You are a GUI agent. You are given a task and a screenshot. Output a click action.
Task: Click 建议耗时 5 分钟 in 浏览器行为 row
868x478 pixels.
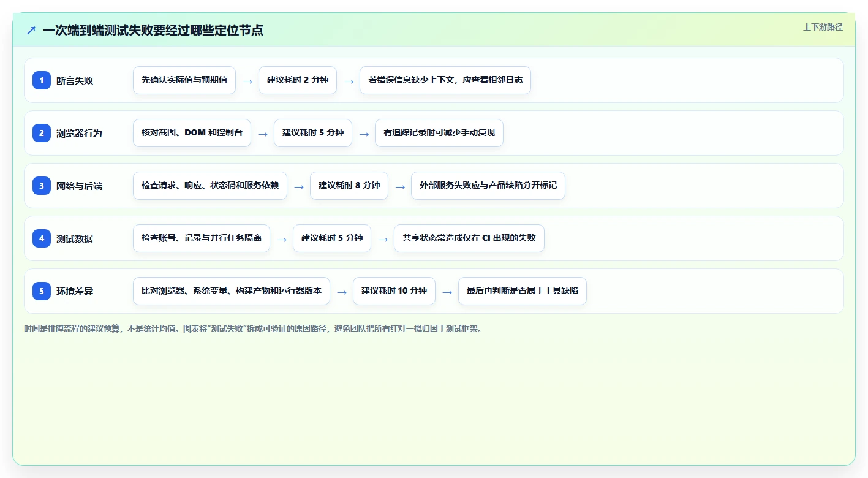[x=313, y=133]
